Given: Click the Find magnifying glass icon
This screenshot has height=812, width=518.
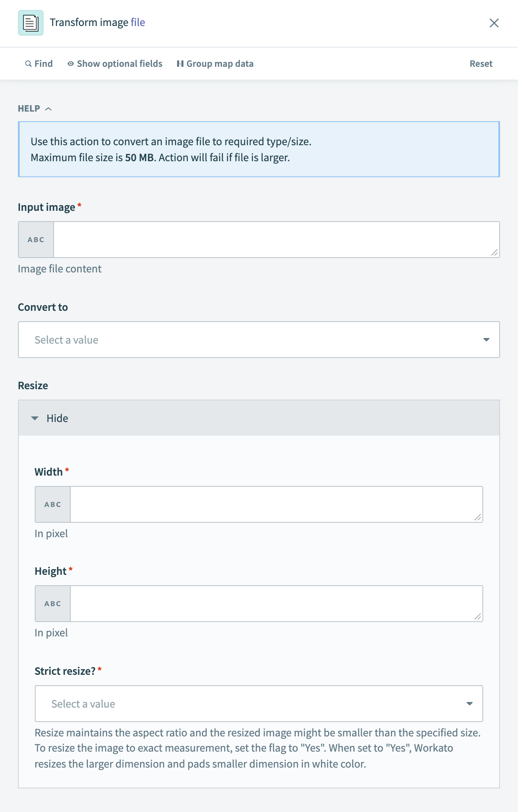Looking at the screenshot, I should [x=28, y=63].
